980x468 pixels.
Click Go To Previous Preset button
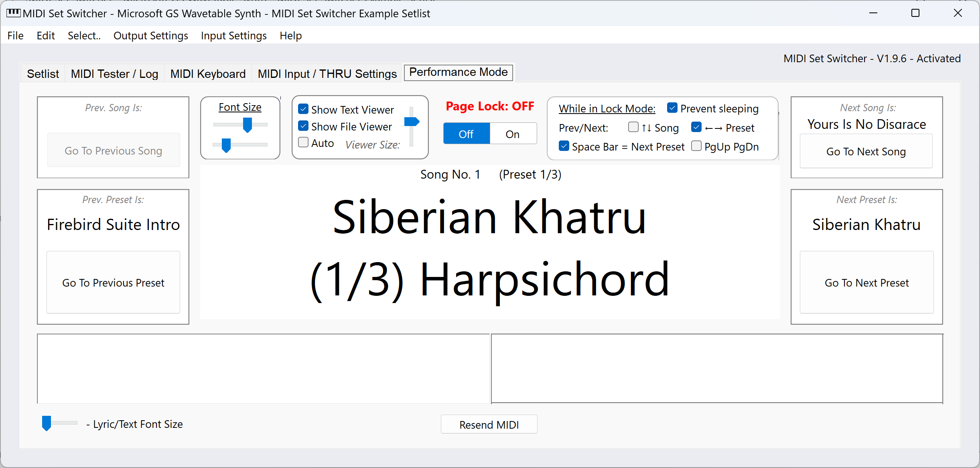click(x=113, y=283)
